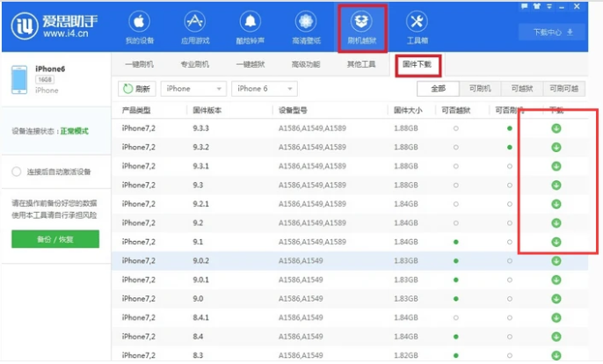This screenshot has height=364, width=603.
Task: Switch to the 其他工具 tab
Action: [361, 64]
